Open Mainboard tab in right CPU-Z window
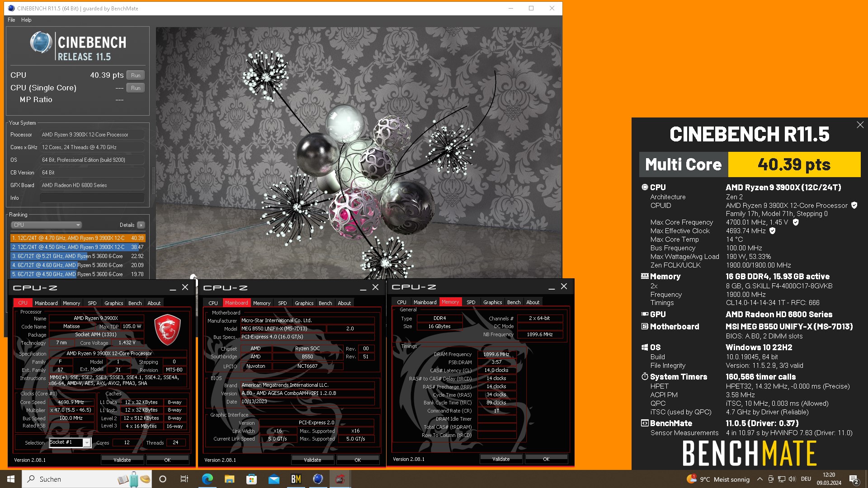The width and height of the screenshot is (868, 488). coord(425,302)
